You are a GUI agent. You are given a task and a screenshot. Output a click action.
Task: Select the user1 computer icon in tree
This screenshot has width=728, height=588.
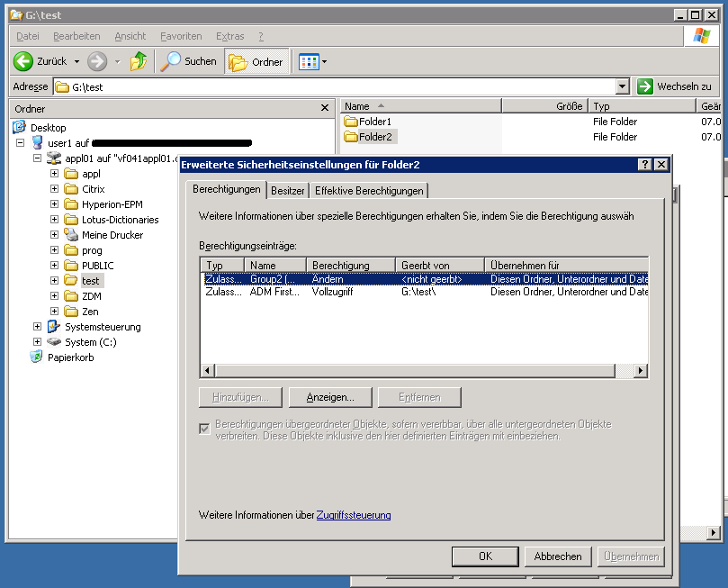37,142
